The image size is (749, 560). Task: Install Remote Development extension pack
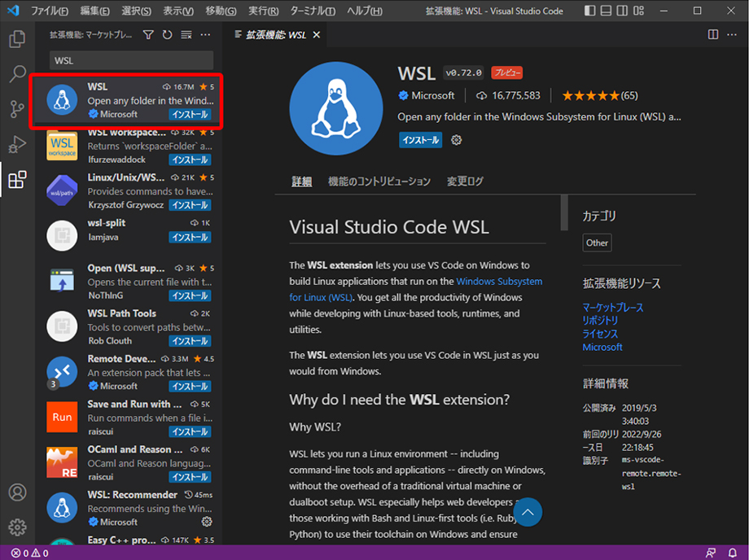pos(190,387)
